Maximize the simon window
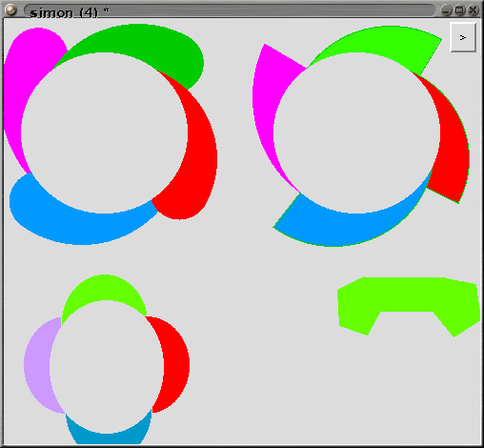 coord(459,10)
